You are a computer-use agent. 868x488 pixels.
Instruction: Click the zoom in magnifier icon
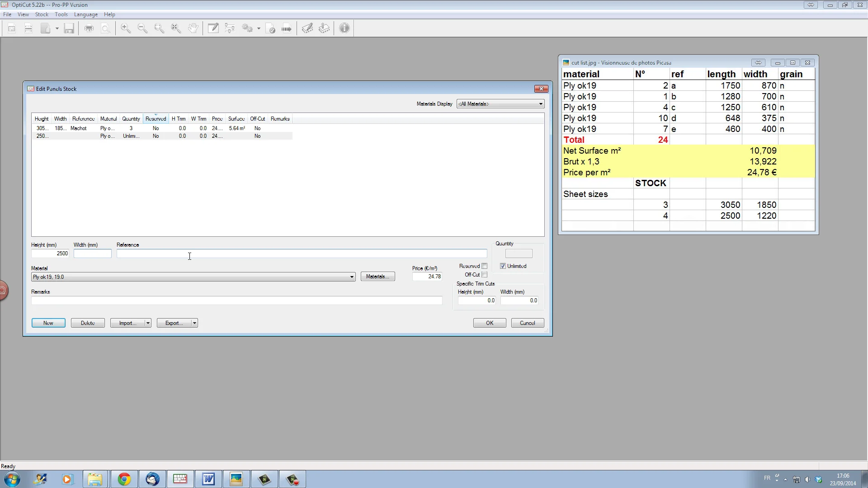(x=126, y=28)
